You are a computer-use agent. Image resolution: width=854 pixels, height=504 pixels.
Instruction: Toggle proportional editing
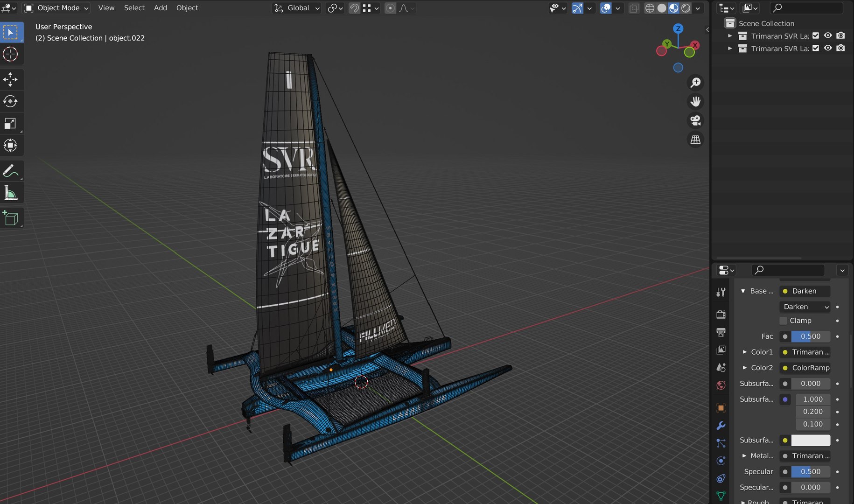391,8
